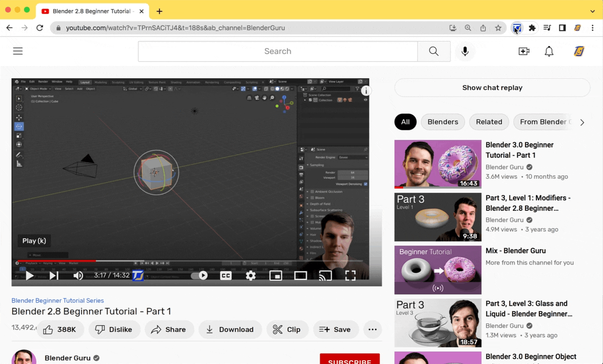The image size is (603, 364).
Task: Reload the current page
Action: coord(40,28)
